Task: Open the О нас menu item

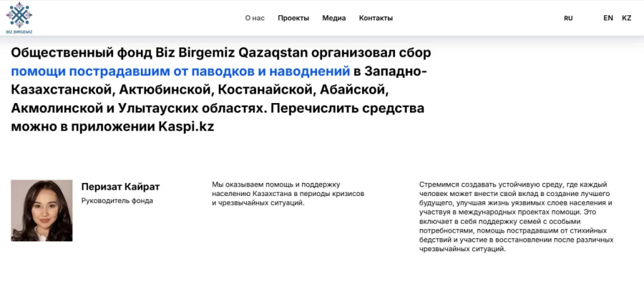Action: coord(255,18)
